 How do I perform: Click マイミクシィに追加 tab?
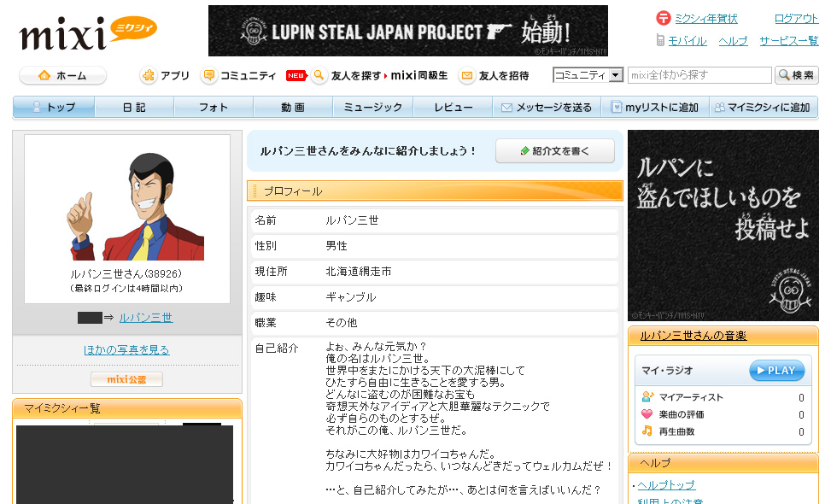(764, 107)
